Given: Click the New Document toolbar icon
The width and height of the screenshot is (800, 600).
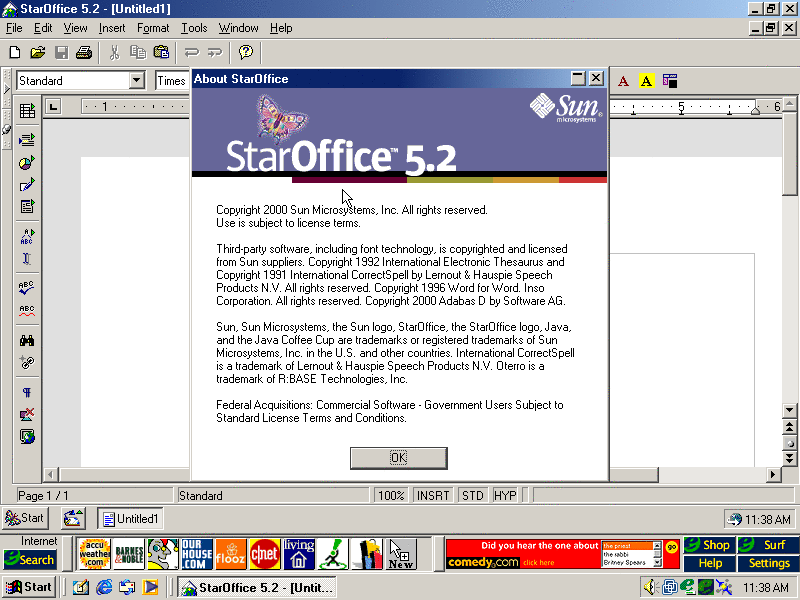Looking at the screenshot, I should (14, 53).
